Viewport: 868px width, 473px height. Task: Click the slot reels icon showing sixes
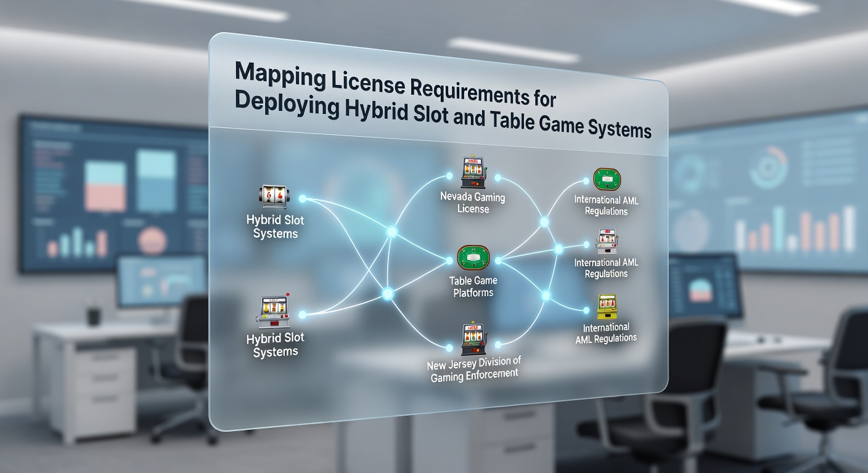tap(274, 197)
